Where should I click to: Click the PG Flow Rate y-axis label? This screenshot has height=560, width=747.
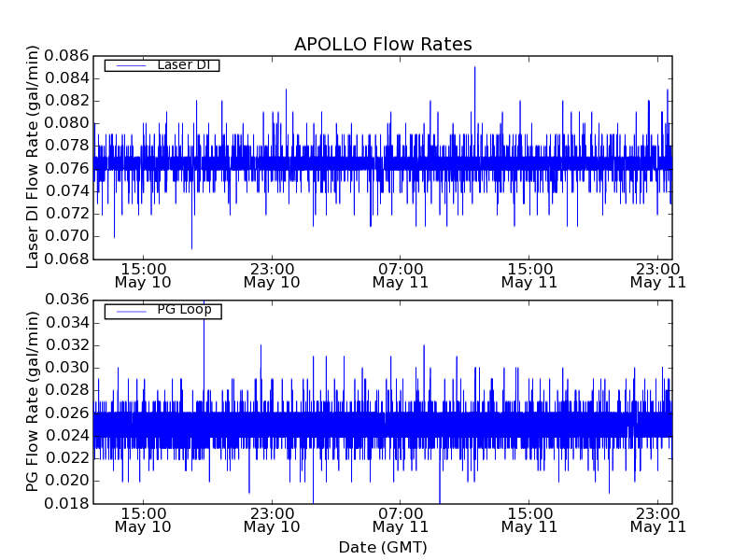(33, 401)
